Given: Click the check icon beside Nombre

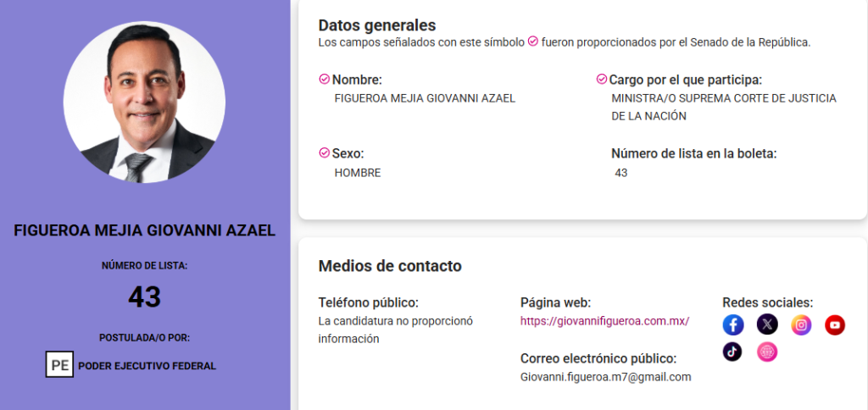Looking at the screenshot, I should 325,80.
